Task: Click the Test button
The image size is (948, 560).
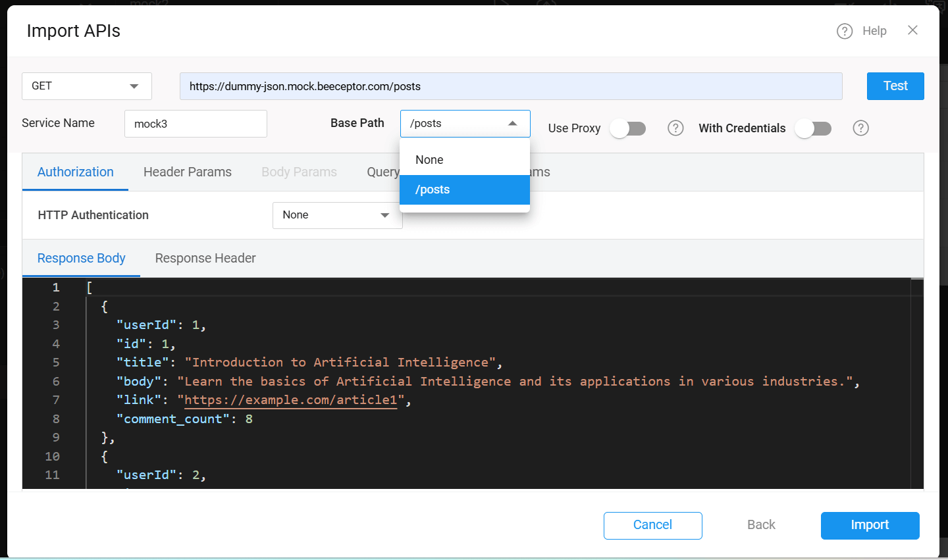Action: click(895, 86)
